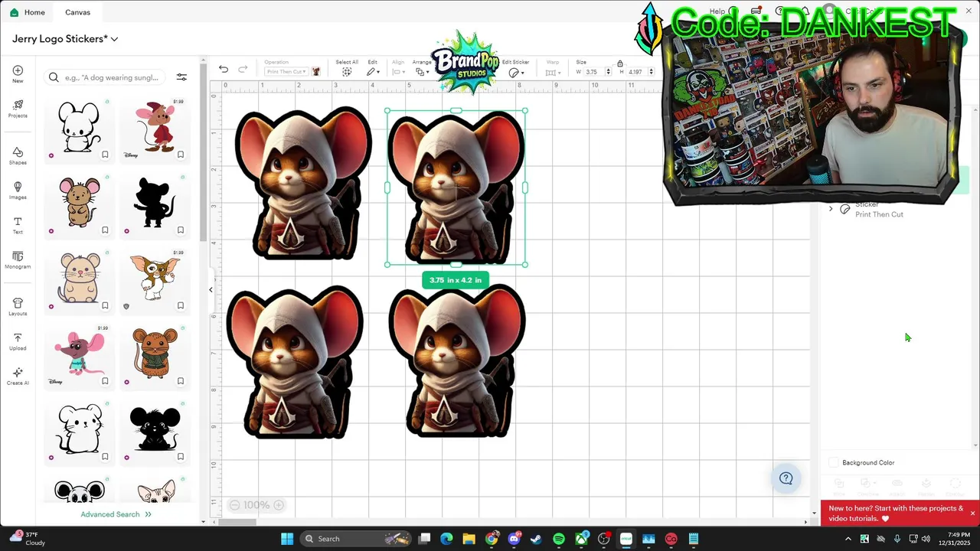Open the Upload panel
The width and height of the screenshot is (980, 551).
click(x=18, y=341)
